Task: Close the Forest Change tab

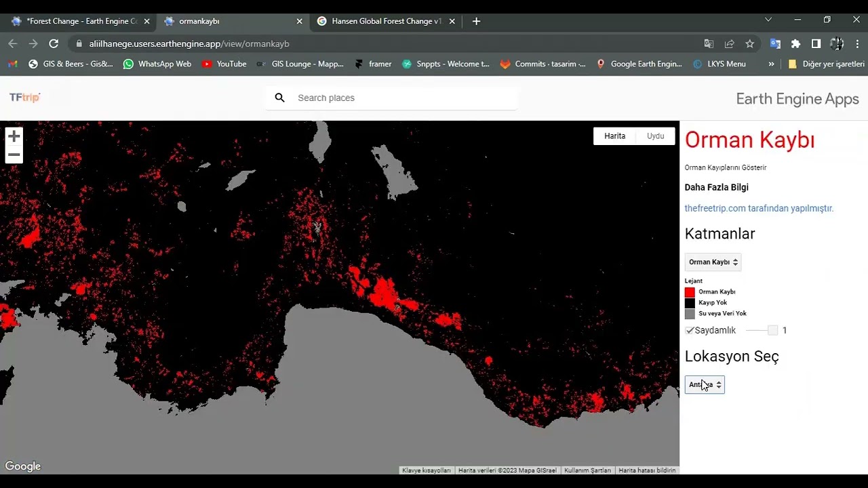Action: point(146,21)
